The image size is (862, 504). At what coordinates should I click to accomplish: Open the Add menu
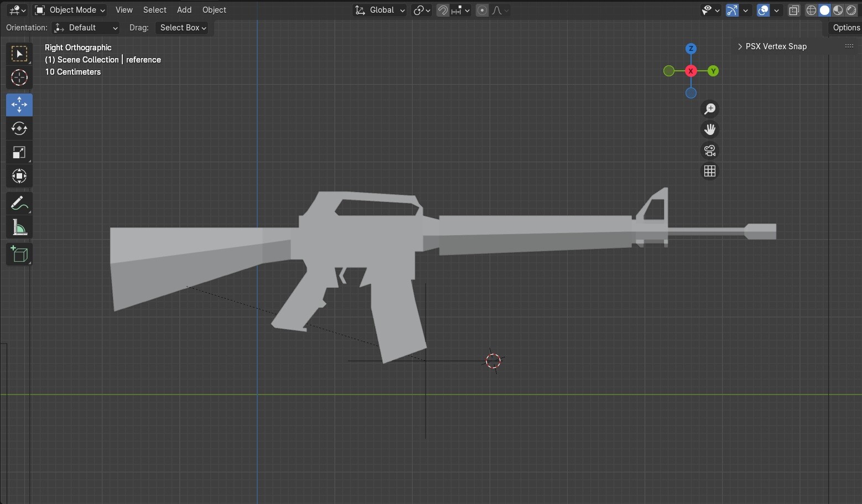point(184,9)
